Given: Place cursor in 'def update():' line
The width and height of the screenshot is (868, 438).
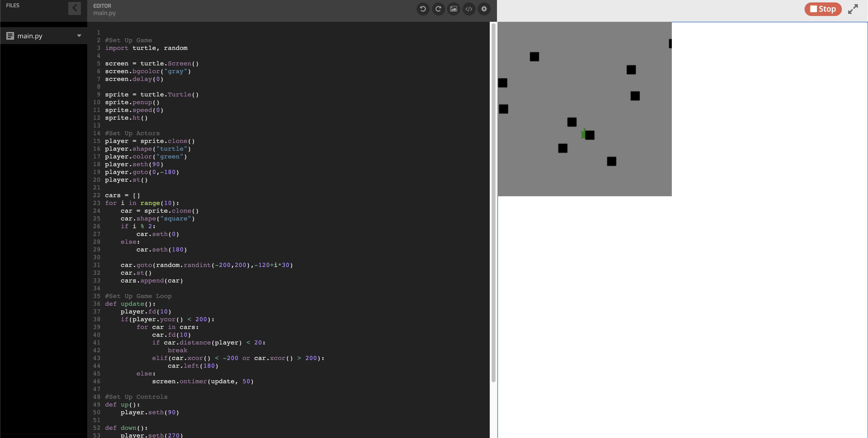Looking at the screenshot, I should [x=130, y=304].
